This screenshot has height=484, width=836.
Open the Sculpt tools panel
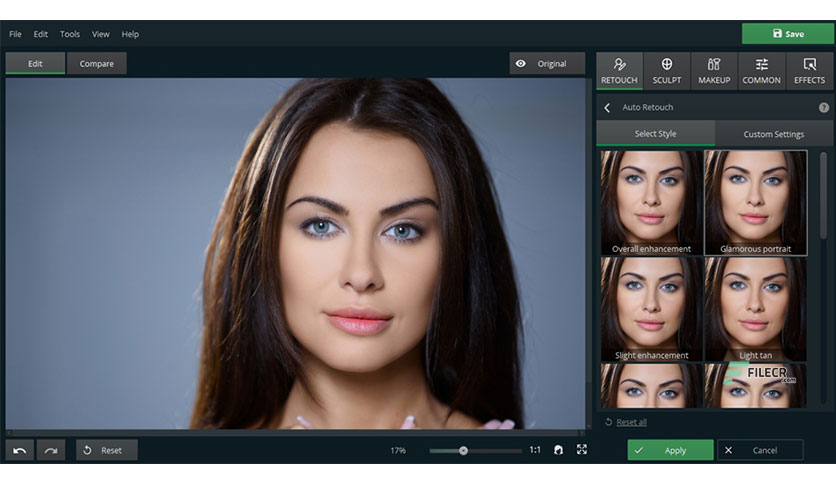pos(666,71)
